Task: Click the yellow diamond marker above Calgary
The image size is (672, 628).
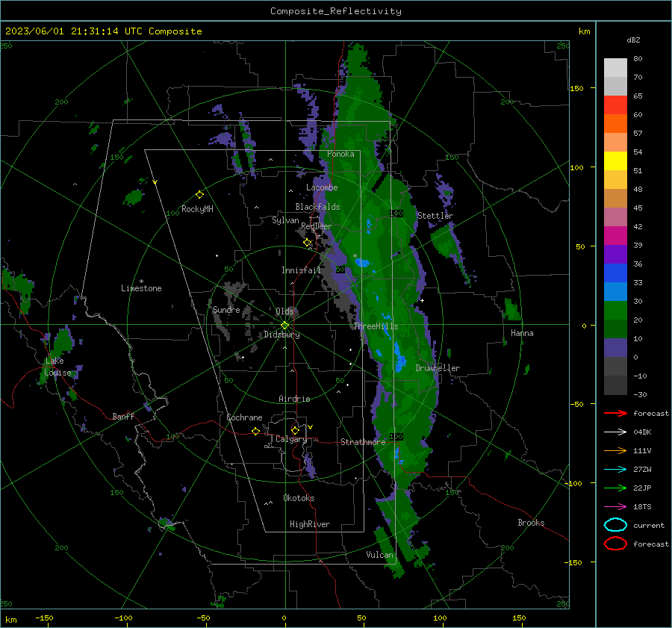Action: point(295,430)
